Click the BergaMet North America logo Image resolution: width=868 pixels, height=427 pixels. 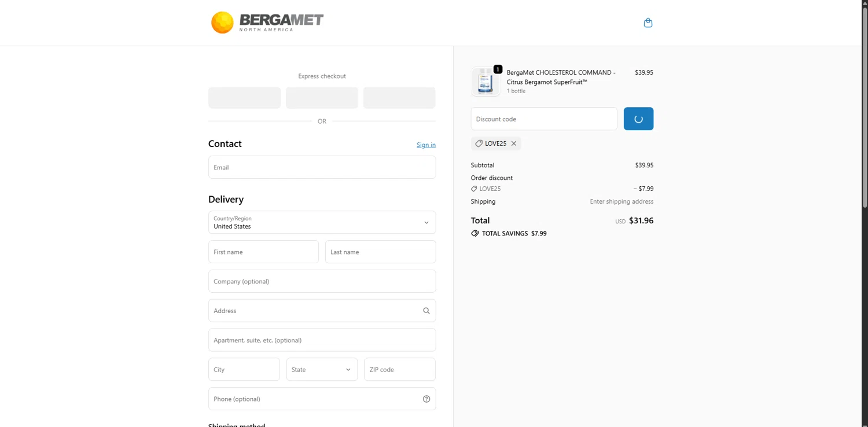click(x=267, y=23)
